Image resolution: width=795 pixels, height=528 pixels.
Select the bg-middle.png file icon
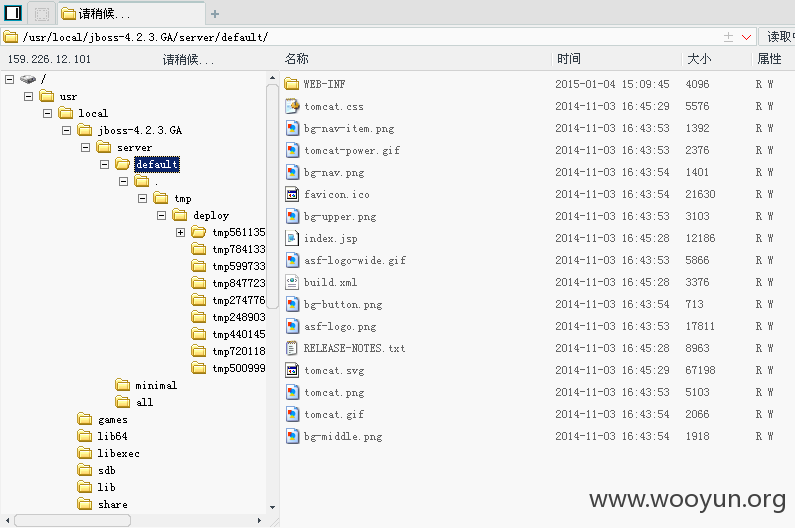pos(292,436)
